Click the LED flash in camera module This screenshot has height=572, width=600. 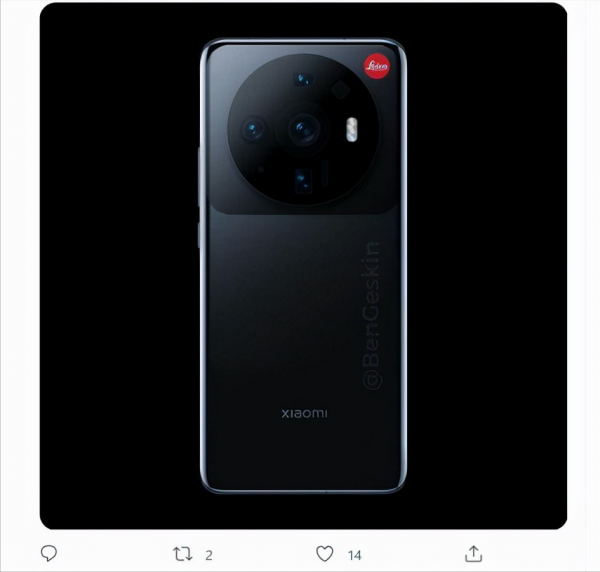click(352, 130)
